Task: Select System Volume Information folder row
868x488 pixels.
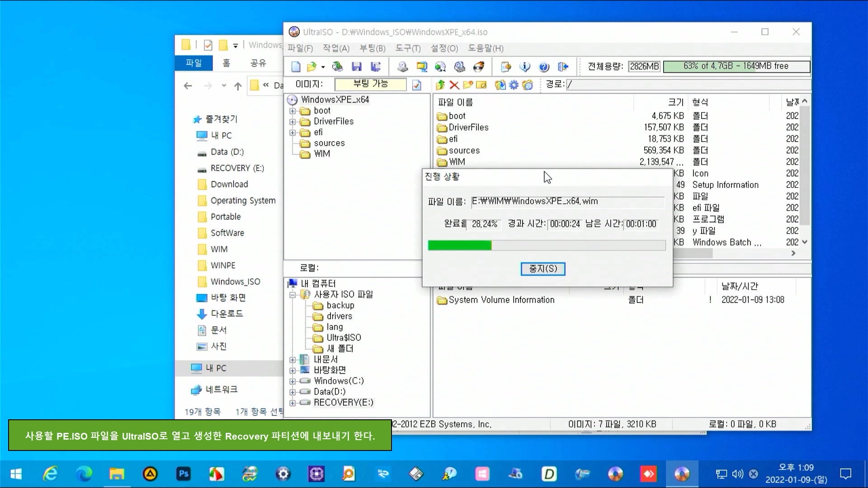Action: (x=501, y=300)
